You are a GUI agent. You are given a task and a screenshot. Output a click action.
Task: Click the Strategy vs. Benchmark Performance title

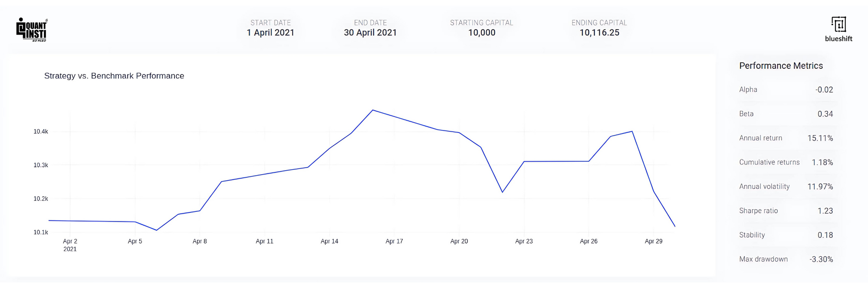(114, 76)
